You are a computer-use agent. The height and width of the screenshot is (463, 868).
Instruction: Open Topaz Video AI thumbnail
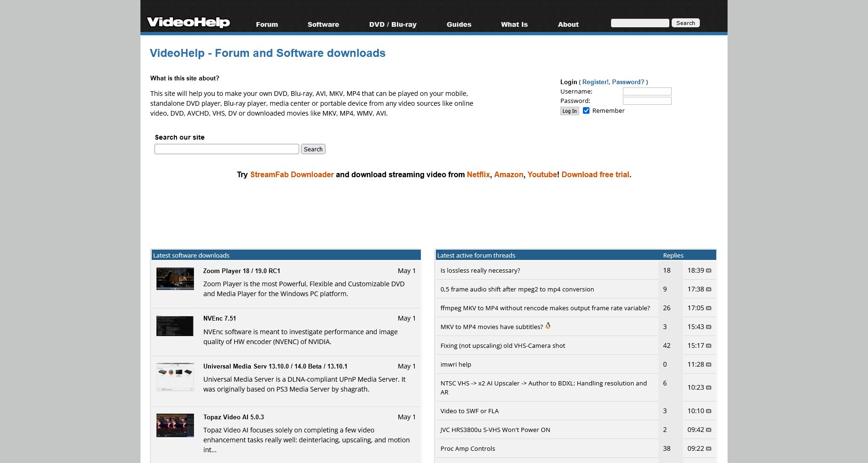[175, 425]
